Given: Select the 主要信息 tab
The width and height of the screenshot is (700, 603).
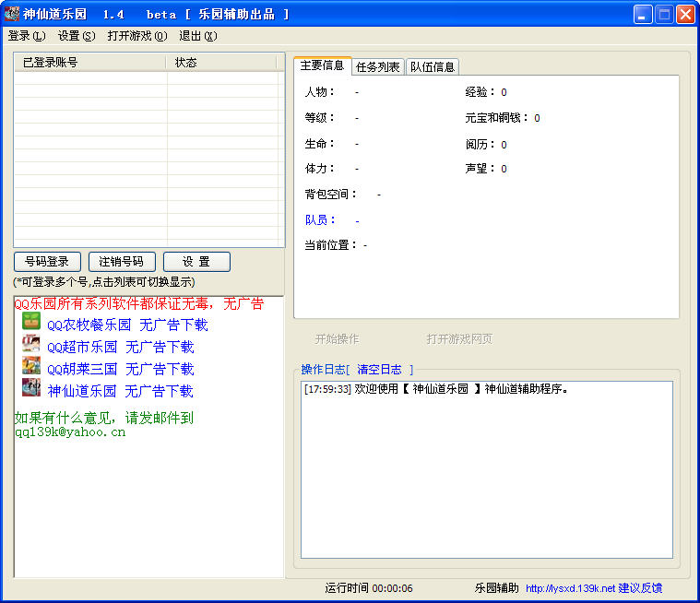Looking at the screenshot, I should point(322,65).
